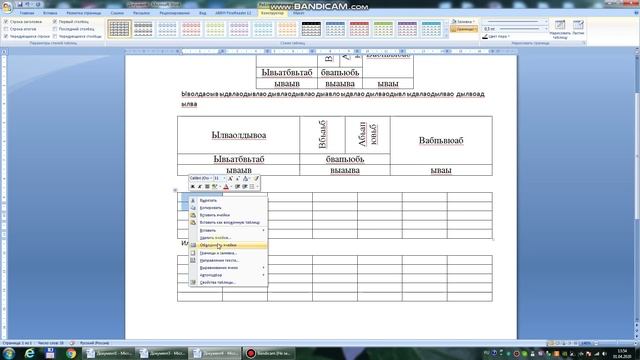Click the round Office button

7,7
